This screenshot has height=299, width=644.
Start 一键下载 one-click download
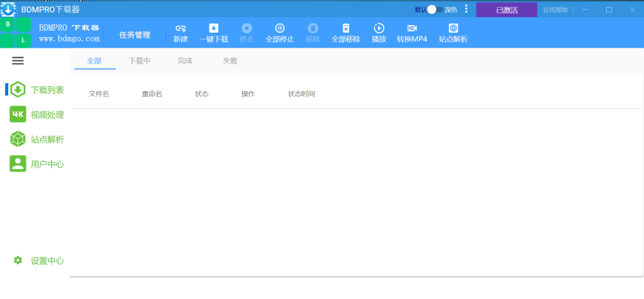[x=214, y=34]
